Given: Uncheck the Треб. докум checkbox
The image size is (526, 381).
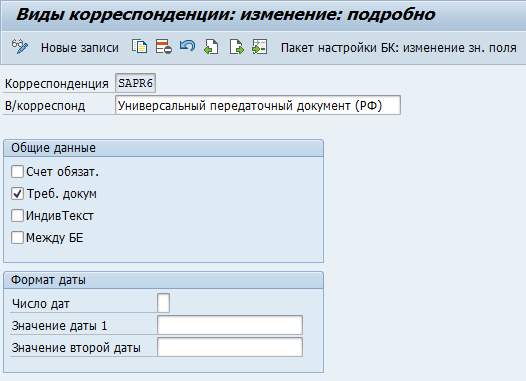Looking at the screenshot, I should [17, 194].
